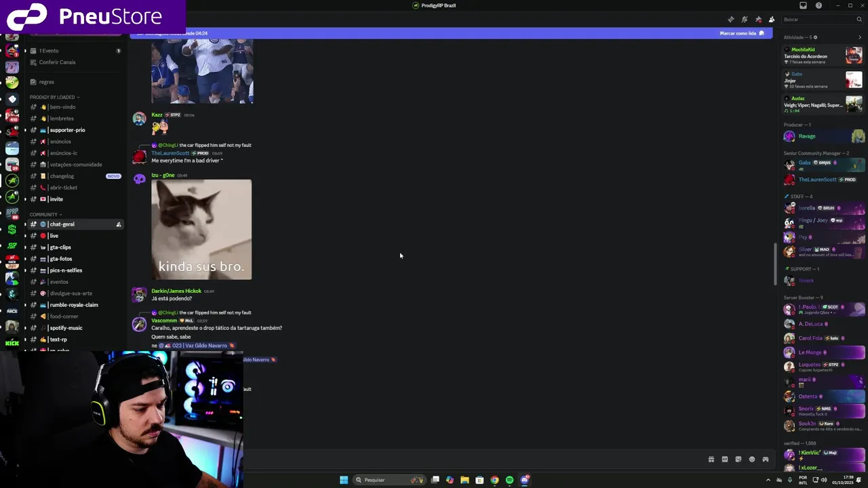Select member A. DeLuca in member list

pyautogui.click(x=824, y=324)
